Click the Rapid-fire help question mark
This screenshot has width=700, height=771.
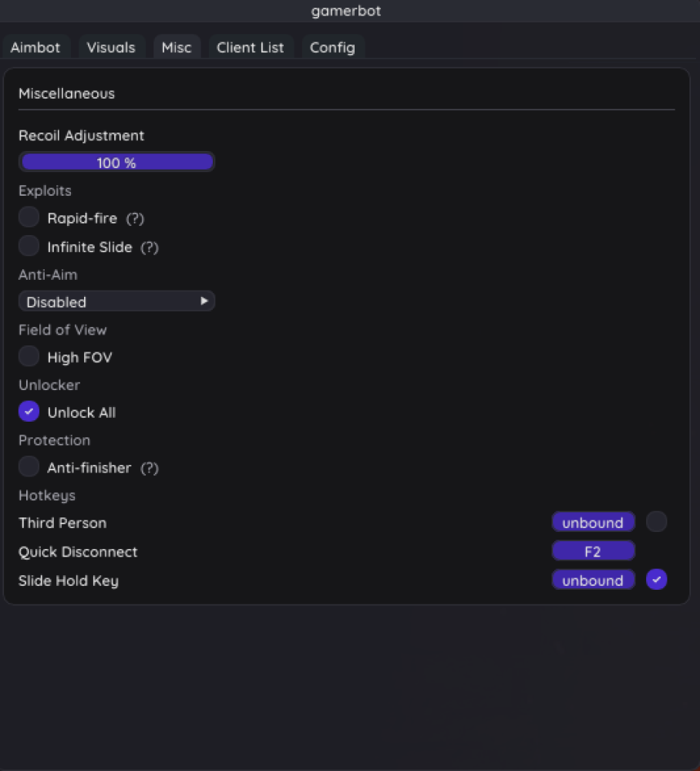pos(135,219)
